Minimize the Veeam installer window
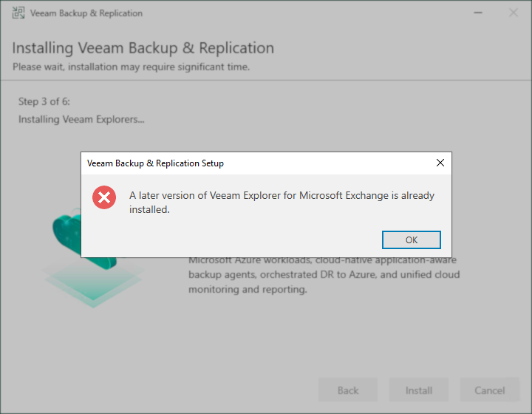The image size is (532, 414). 478,13
